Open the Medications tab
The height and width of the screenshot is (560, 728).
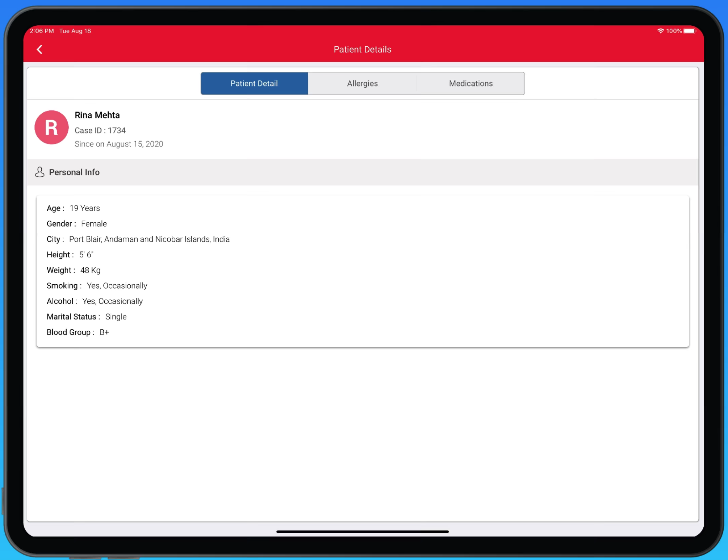coord(470,83)
